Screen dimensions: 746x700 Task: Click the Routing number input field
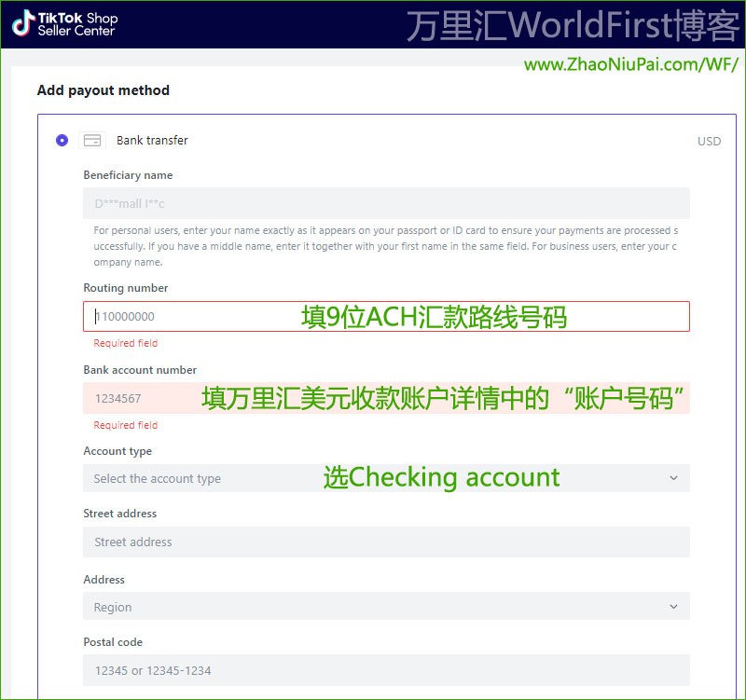click(x=386, y=317)
